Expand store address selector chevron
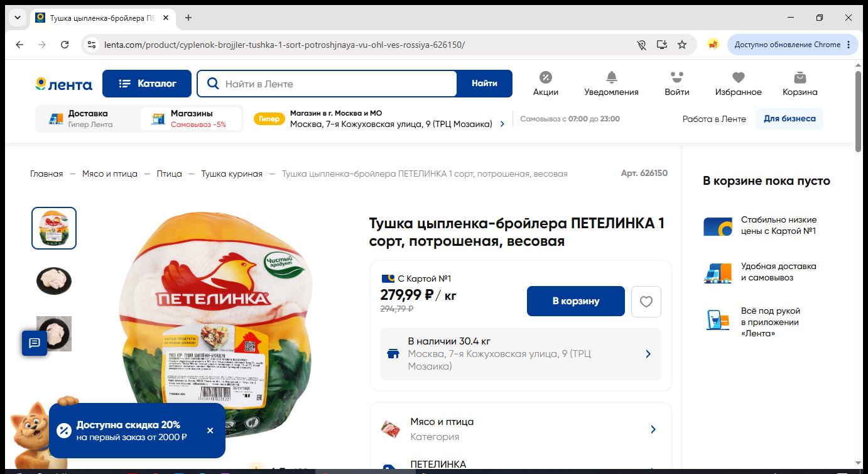The image size is (868, 474). pyautogui.click(x=502, y=124)
